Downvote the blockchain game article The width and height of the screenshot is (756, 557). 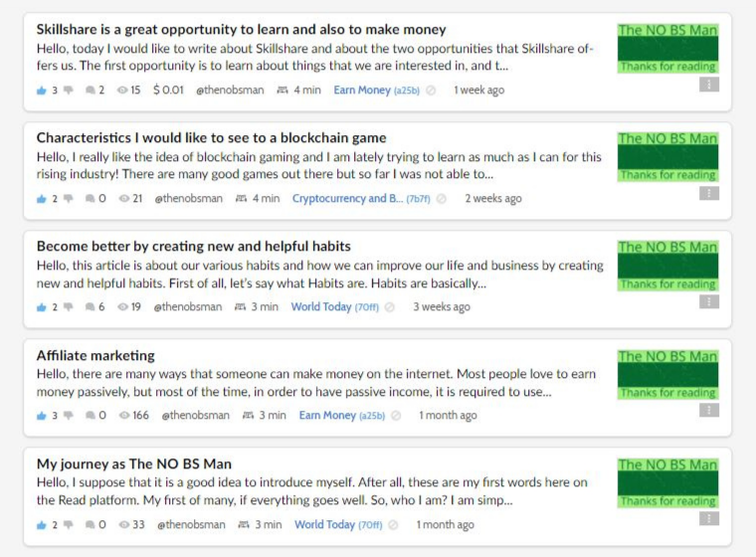tap(69, 198)
